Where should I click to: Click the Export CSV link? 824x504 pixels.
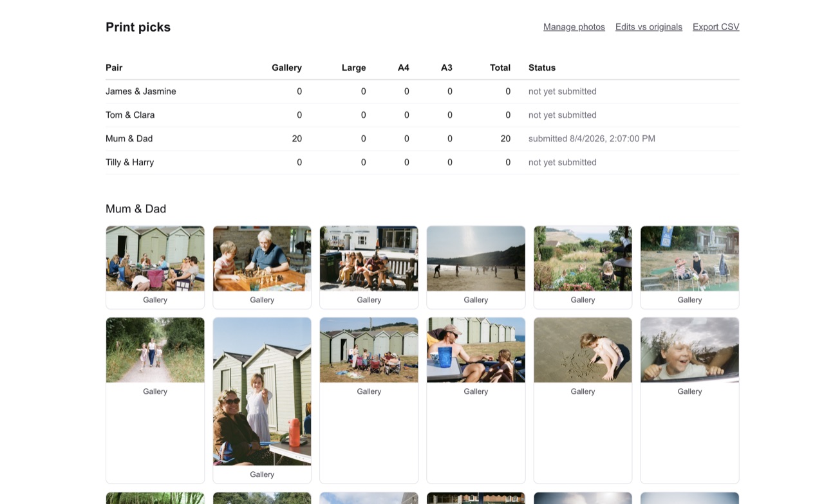716,27
